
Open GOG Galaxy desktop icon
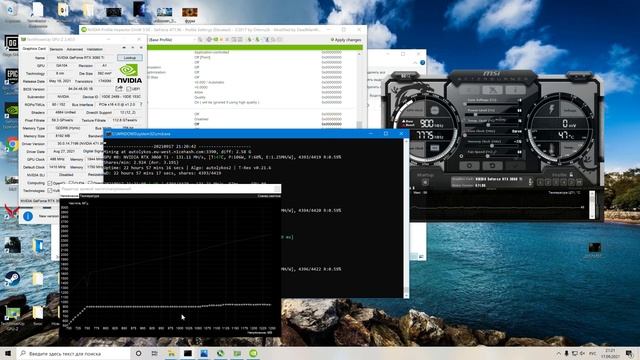(x=11, y=44)
